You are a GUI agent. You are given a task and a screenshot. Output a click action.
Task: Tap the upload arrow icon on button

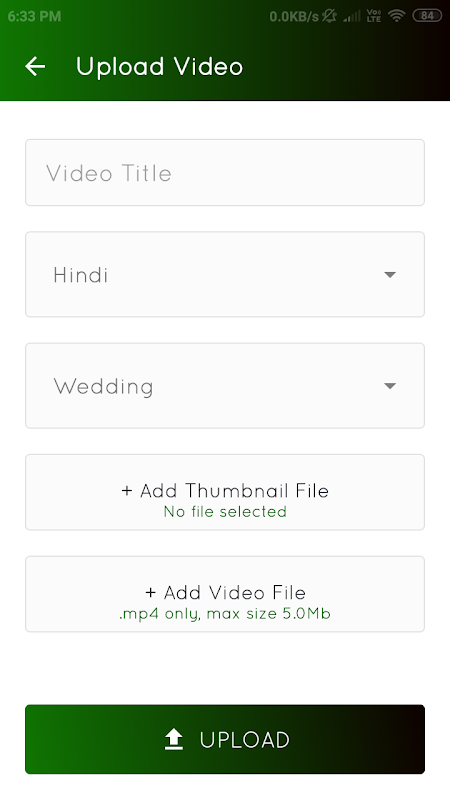point(174,739)
